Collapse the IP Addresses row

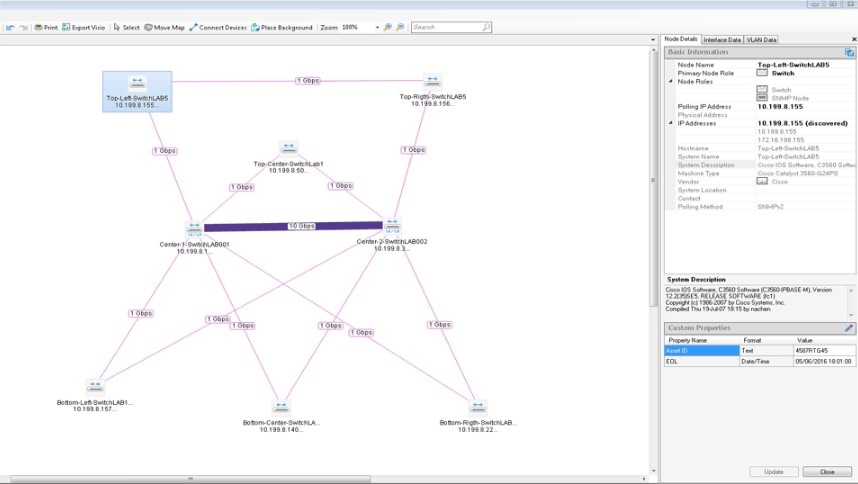click(671, 124)
